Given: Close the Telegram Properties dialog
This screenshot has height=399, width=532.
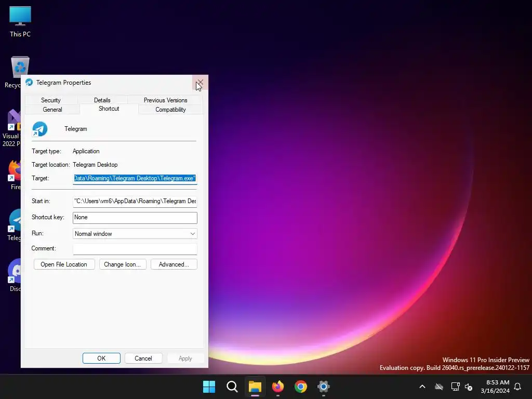Looking at the screenshot, I should click(x=200, y=83).
